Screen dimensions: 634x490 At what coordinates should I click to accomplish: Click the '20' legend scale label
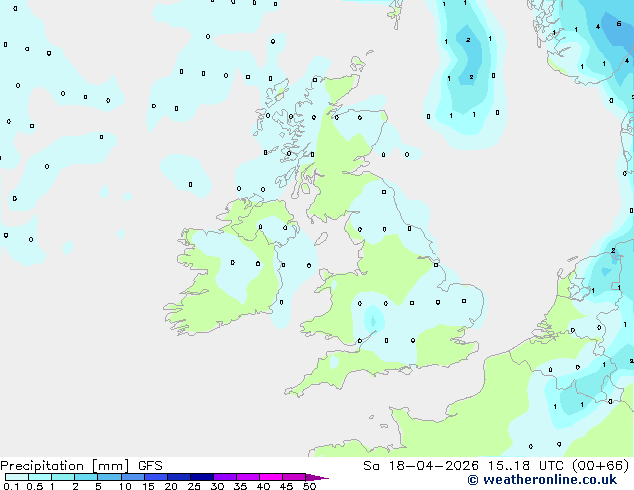coord(171,486)
